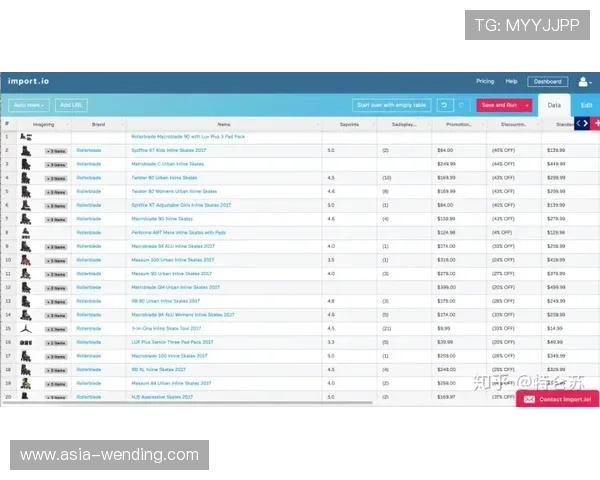
Task: Select $9.99 price in row 15
Action: pyautogui.click(x=444, y=328)
